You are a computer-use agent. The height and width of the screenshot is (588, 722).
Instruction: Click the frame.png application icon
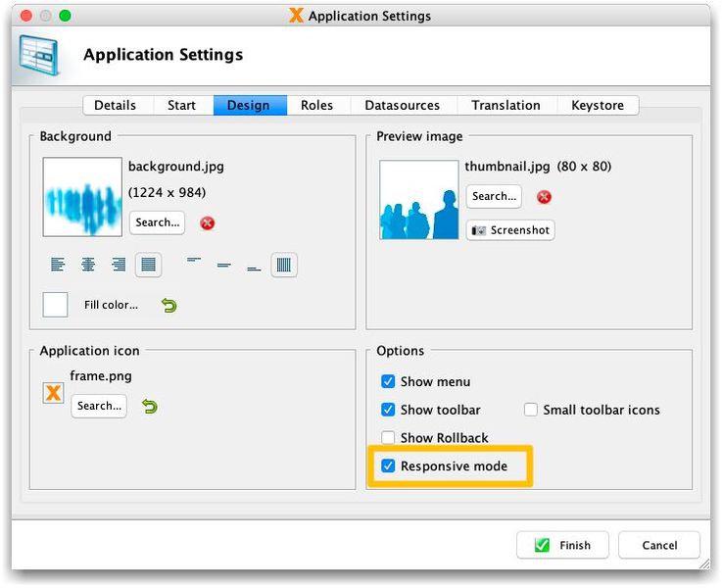pos(53,393)
